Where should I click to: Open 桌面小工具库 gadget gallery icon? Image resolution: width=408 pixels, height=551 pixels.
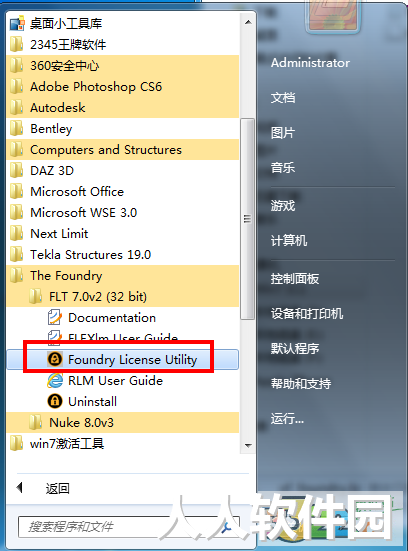pos(17,23)
